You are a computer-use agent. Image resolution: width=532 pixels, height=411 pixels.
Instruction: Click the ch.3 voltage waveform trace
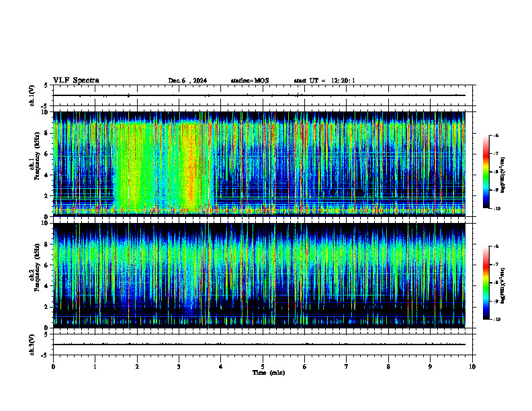coord(259,345)
